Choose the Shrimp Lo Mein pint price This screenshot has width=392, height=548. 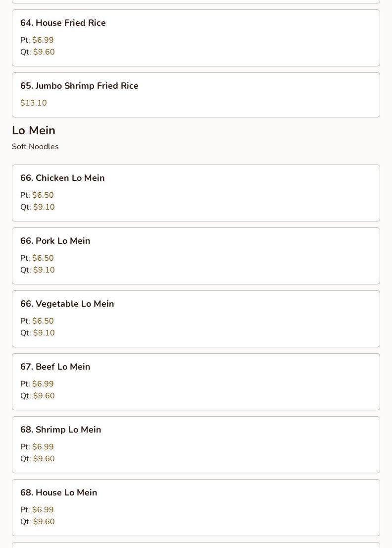point(43,447)
